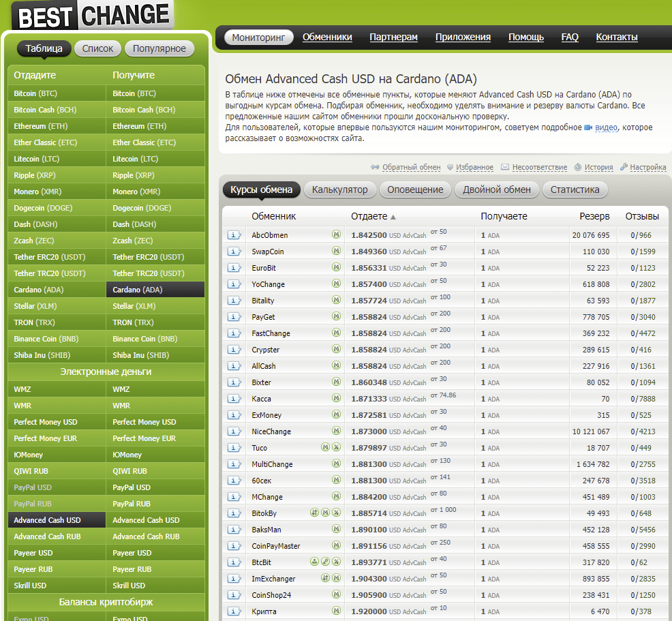Switch sidebar view to Список

click(97, 48)
